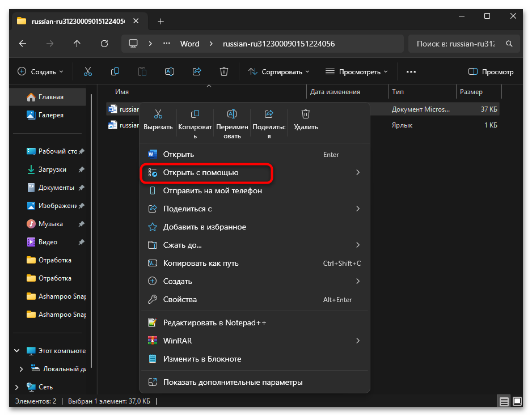Go up one folder level
532x416 pixels.
click(77, 44)
